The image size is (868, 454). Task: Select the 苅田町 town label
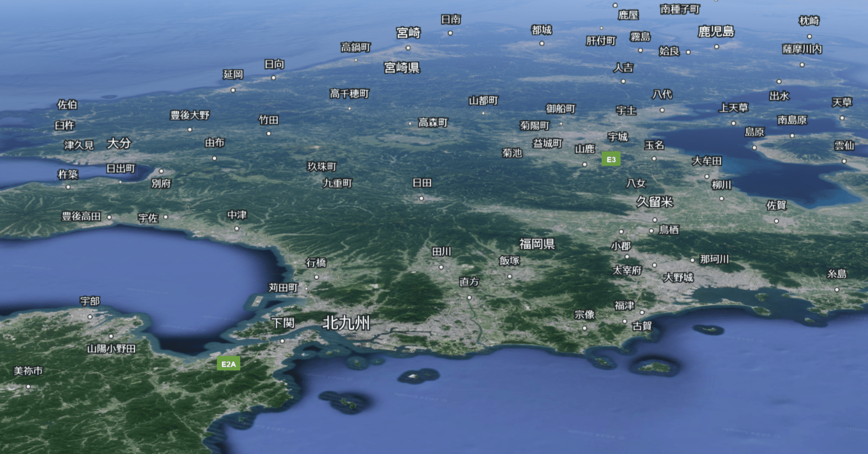tap(283, 288)
